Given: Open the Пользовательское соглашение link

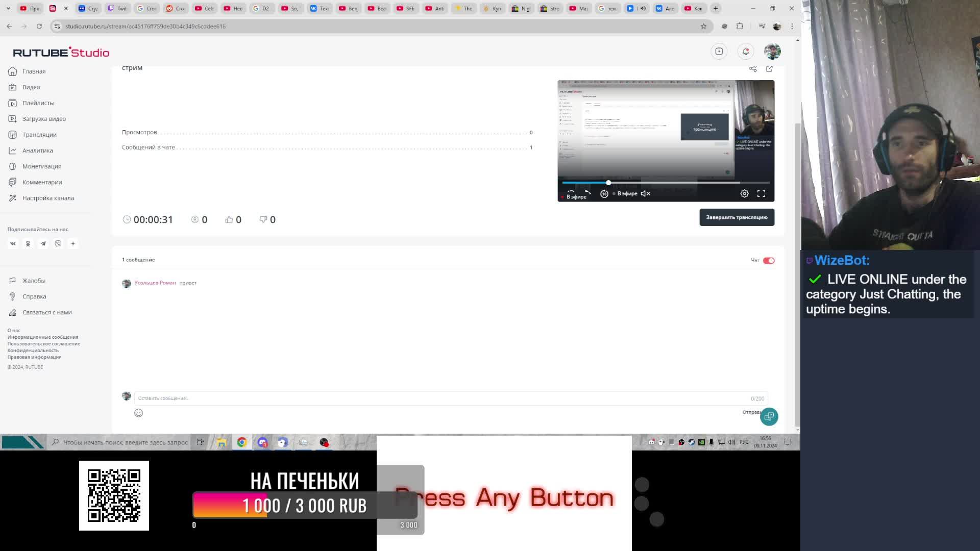Looking at the screenshot, I should (x=44, y=344).
